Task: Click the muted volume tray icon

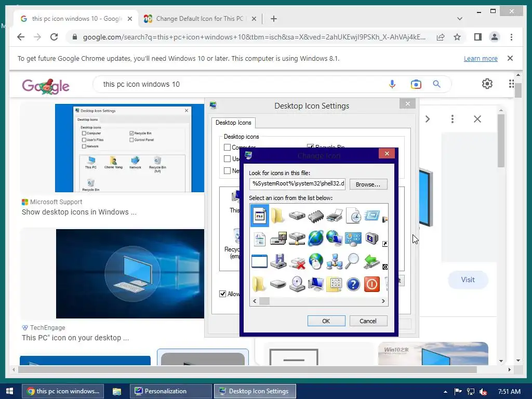Action: pos(483,392)
